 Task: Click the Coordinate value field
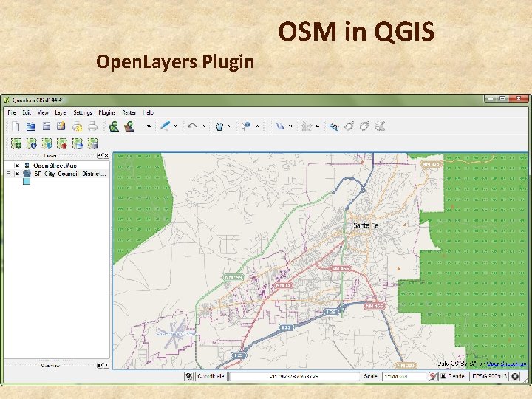point(295,376)
